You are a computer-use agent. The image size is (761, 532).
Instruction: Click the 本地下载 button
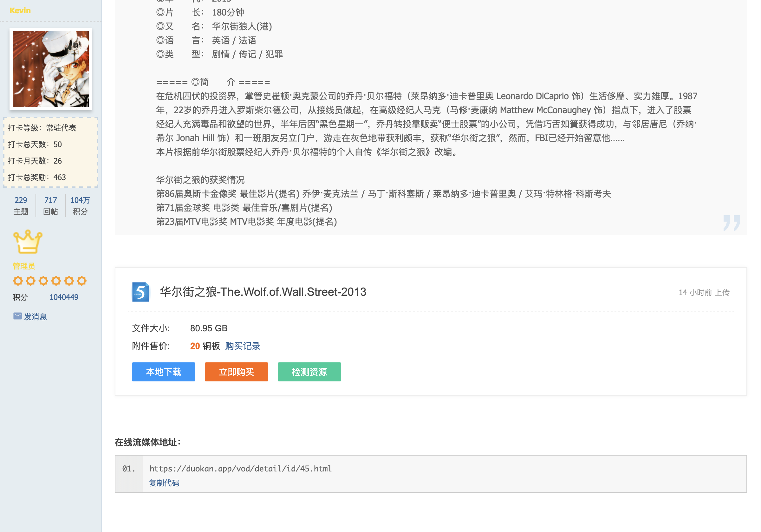163,372
